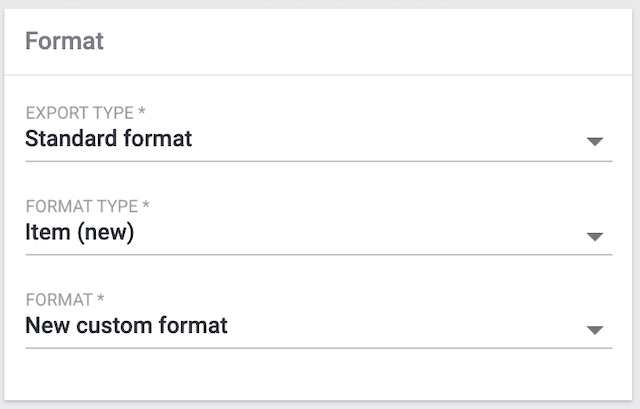Click the FORMAT TYPE field label
The height and width of the screenshot is (409, 640).
[81, 206]
